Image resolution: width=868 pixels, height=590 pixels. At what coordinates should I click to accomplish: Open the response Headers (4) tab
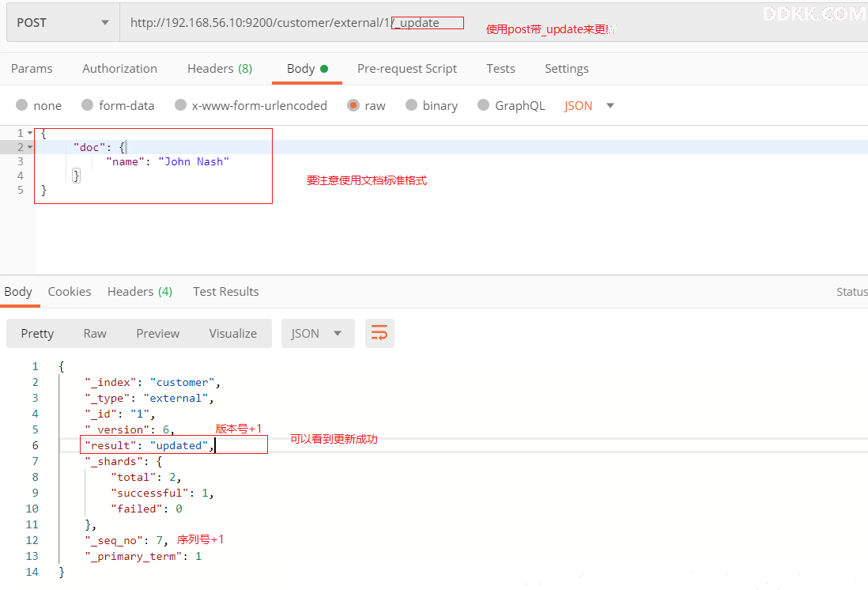tap(139, 292)
